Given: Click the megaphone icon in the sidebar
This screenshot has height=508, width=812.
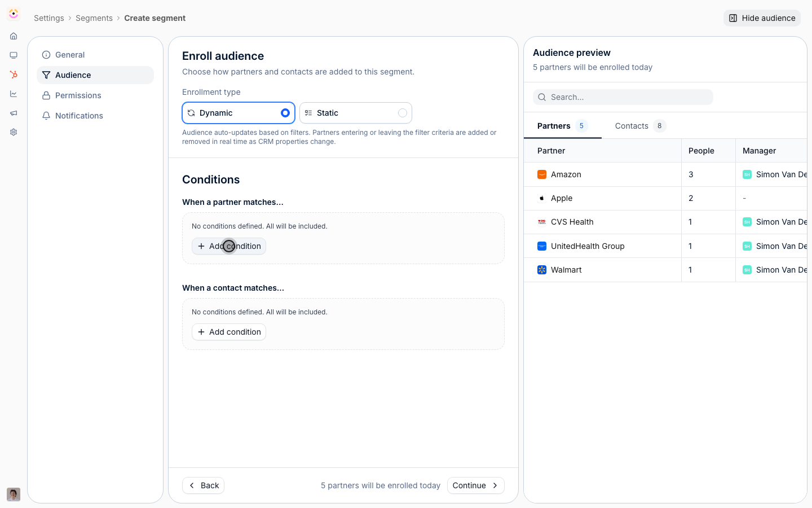Looking at the screenshot, I should point(14,113).
